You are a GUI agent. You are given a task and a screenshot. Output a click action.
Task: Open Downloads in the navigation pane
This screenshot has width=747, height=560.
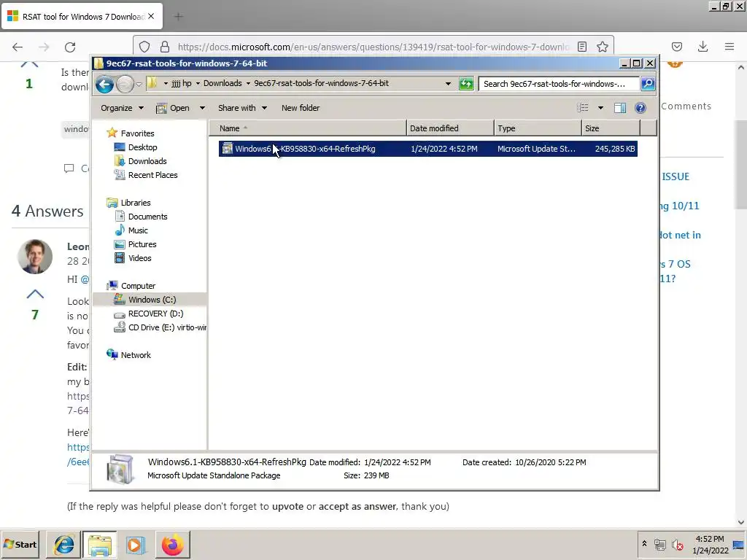(147, 161)
